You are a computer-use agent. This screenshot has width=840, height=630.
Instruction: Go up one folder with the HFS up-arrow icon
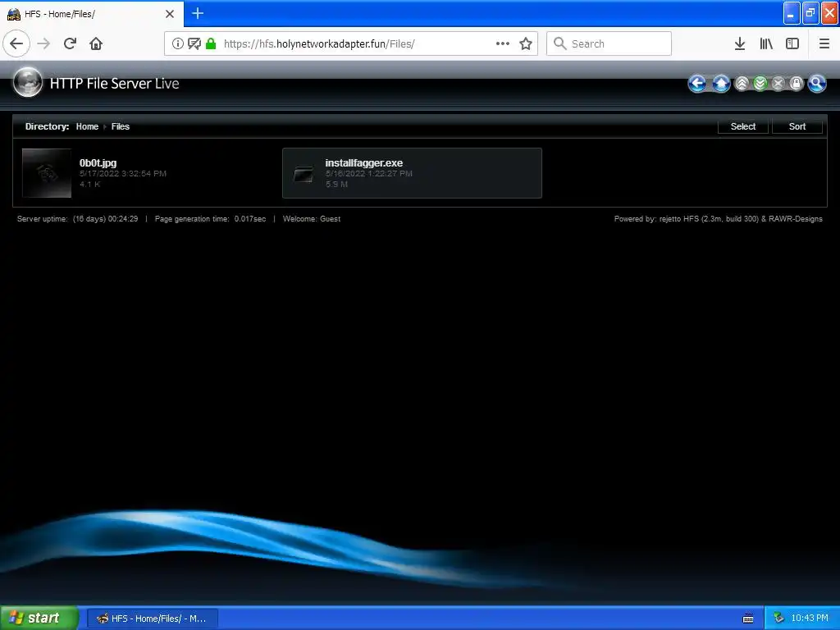click(x=721, y=84)
